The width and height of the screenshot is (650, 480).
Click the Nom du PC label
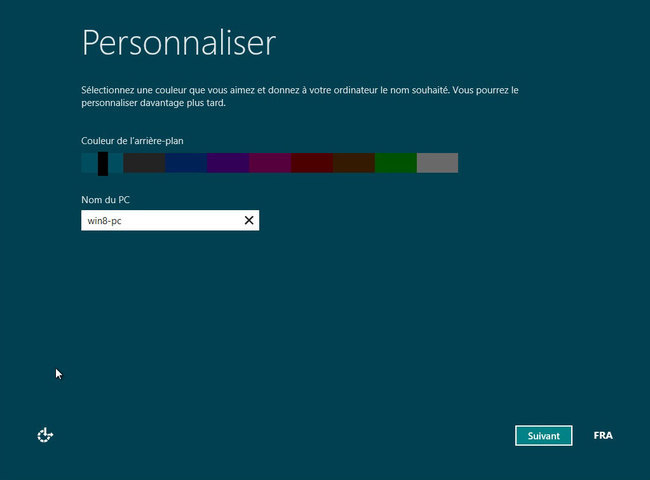tap(105, 200)
